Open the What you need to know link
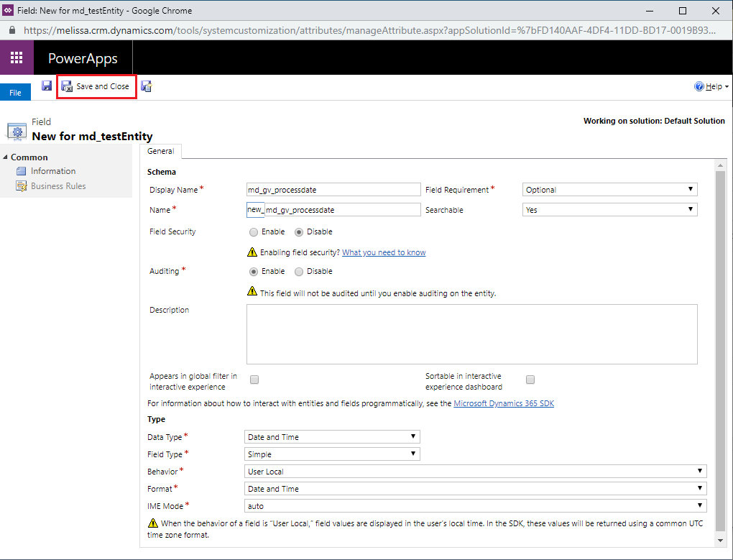This screenshot has height=560, width=733. pyautogui.click(x=384, y=252)
